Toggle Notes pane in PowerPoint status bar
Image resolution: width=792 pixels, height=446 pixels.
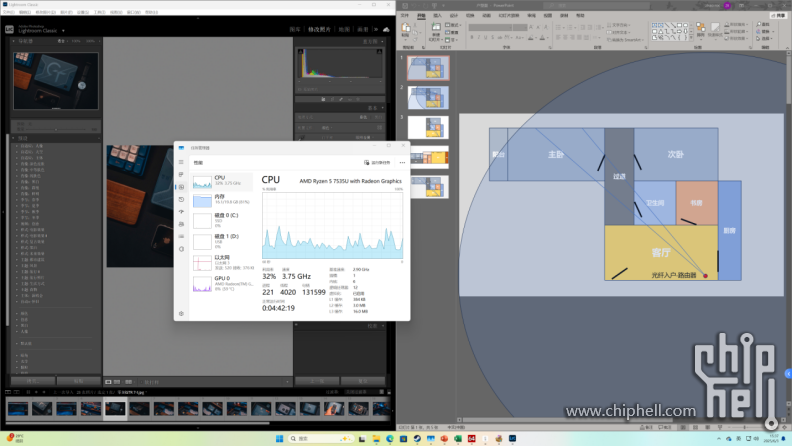point(646,427)
